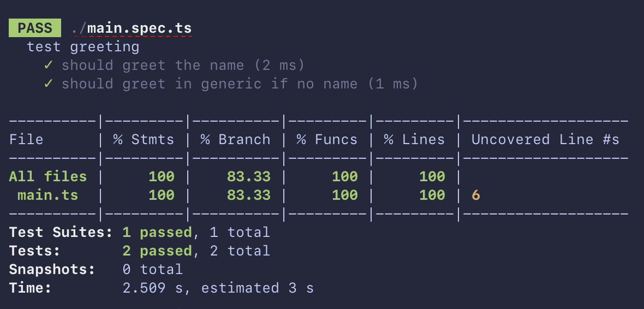644x309 pixels.
Task: Click uncovered line number 6
Action: coord(475,195)
